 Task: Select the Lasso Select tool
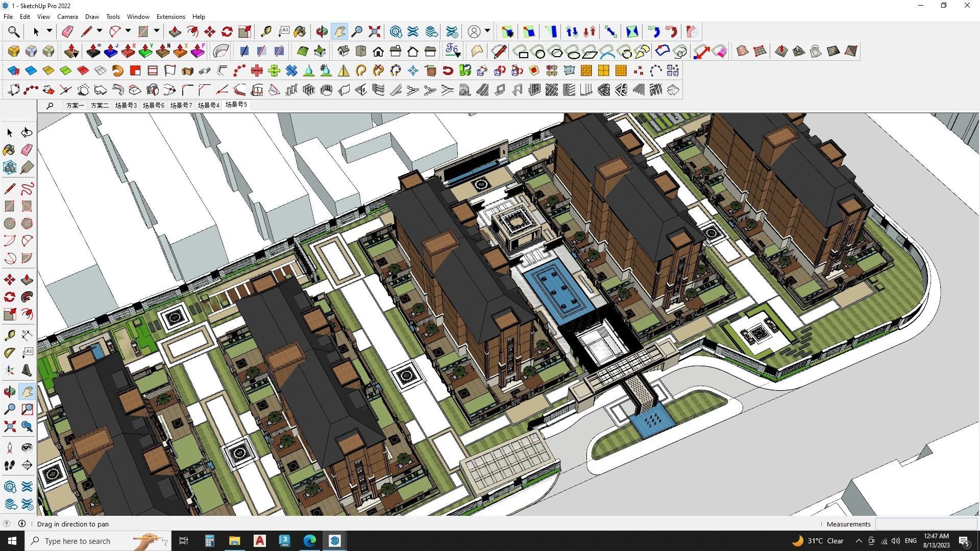pyautogui.click(x=27, y=133)
